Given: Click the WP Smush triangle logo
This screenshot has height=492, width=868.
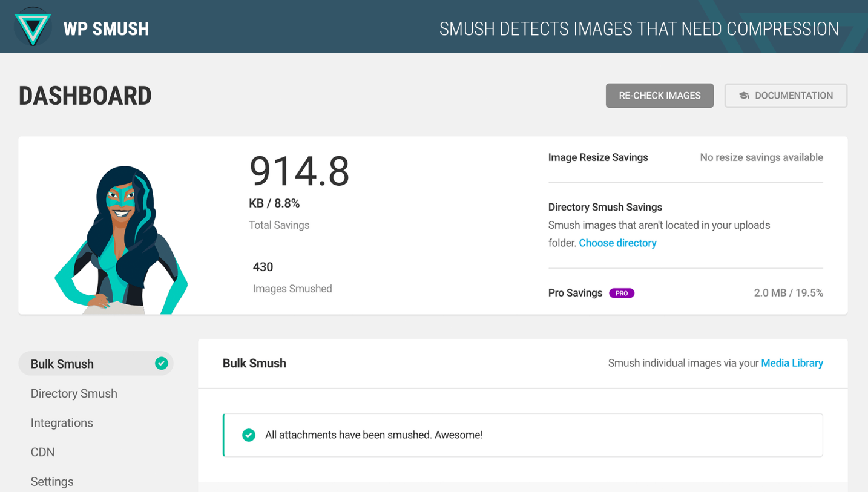Looking at the screenshot, I should point(33,27).
